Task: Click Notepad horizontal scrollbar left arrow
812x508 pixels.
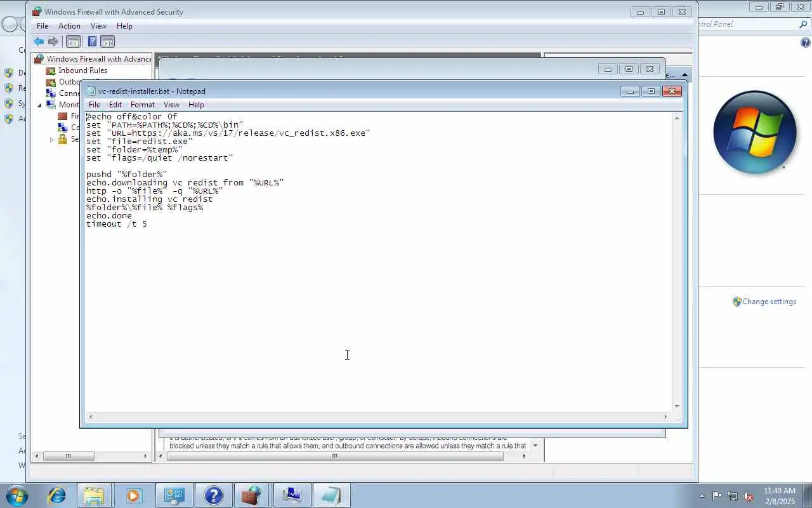Action: coord(91,417)
